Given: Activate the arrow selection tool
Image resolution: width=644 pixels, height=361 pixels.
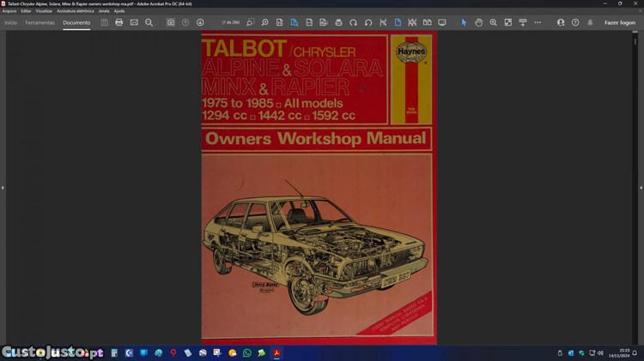Looking at the screenshot, I should 464,22.
